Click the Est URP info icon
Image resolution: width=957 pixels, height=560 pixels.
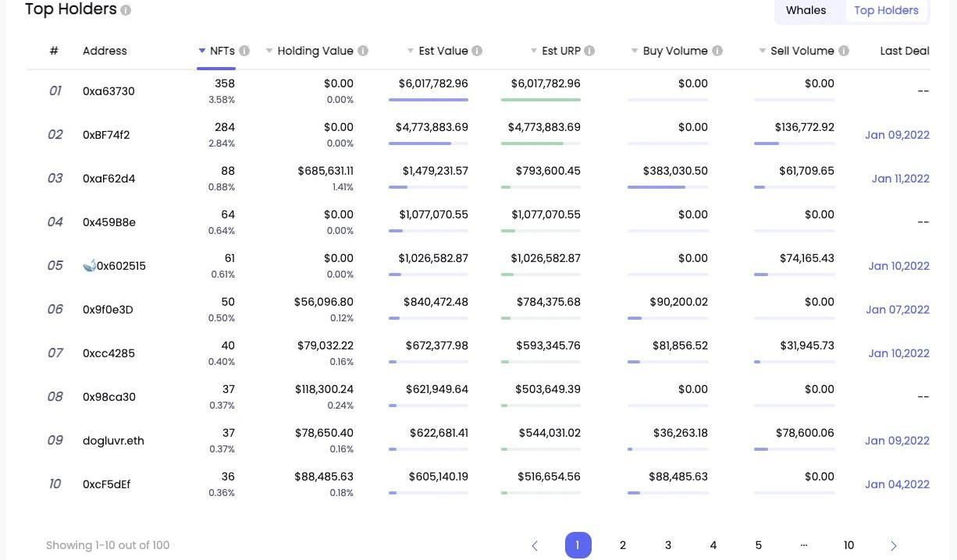coord(589,51)
